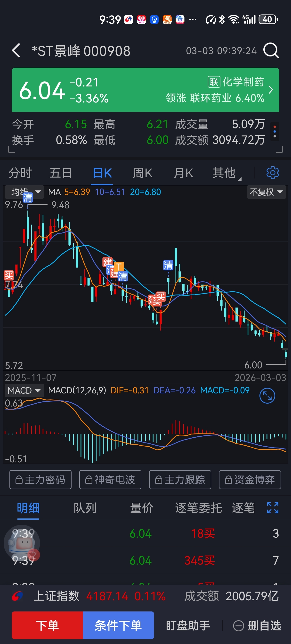The image size is (291, 644).
Task: Open 化学制药 sector via the chevron arrow
Action: 271,90
